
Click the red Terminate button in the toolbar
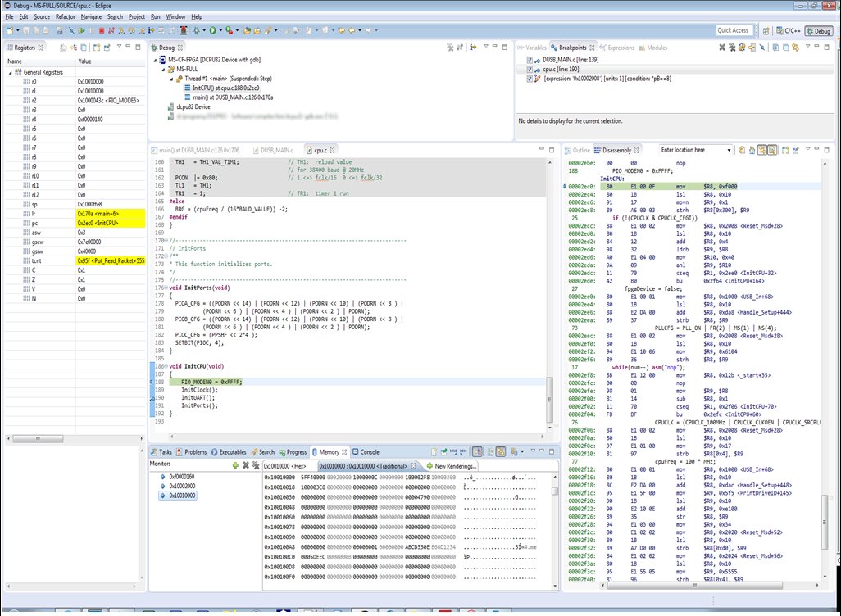point(102,30)
